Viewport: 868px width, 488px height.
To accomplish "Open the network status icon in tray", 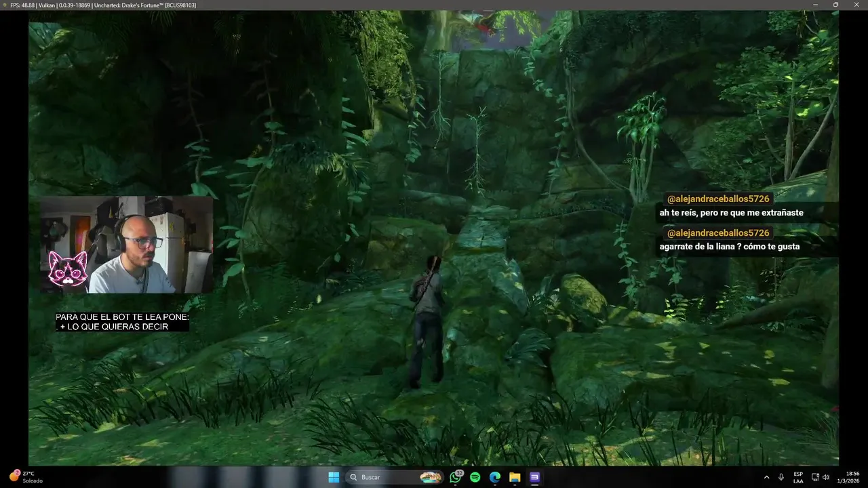I will 815,477.
